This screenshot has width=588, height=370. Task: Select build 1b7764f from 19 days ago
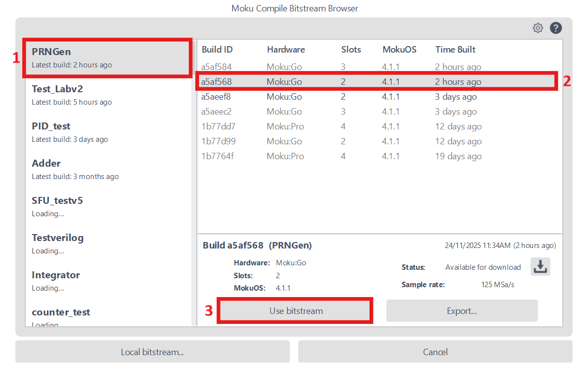376,156
